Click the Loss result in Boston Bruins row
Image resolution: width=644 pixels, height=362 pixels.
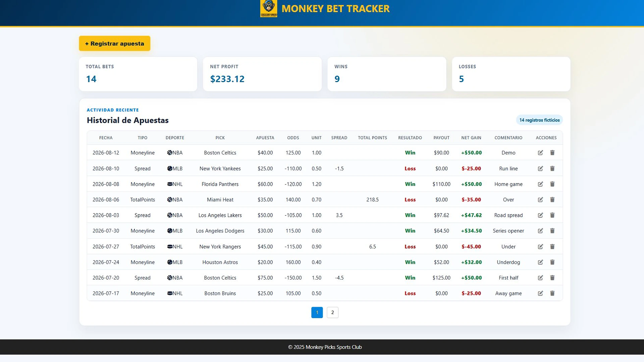[x=410, y=293]
